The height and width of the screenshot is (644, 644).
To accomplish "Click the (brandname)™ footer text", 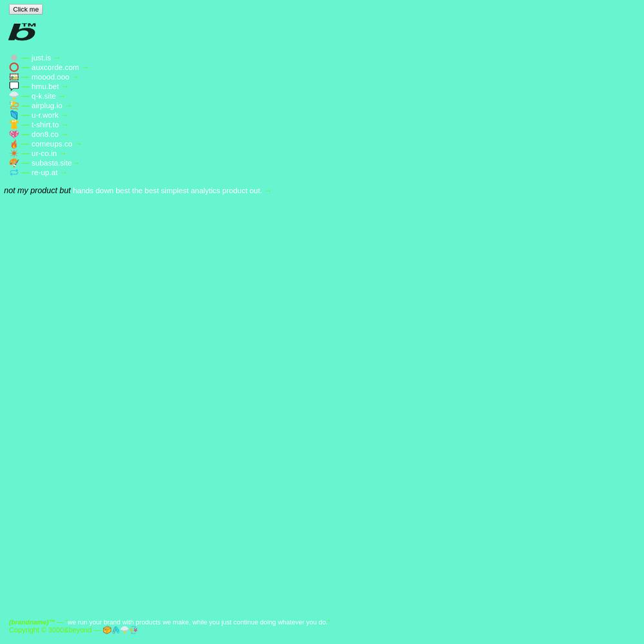I will [x=32, y=622].
